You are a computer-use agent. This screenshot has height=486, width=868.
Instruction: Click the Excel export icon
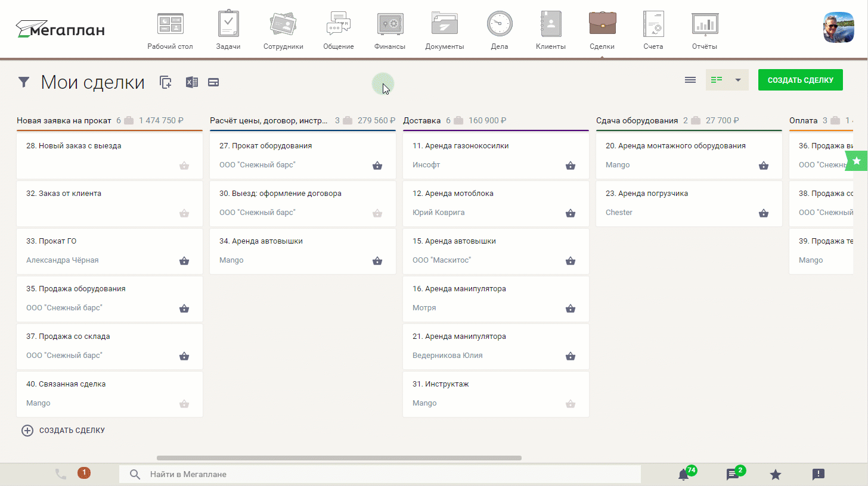tap(191, 82)
